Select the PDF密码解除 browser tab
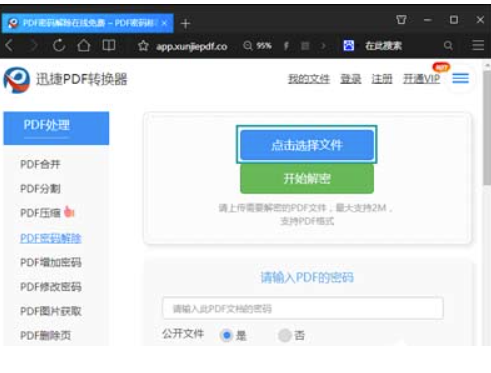 87,23
